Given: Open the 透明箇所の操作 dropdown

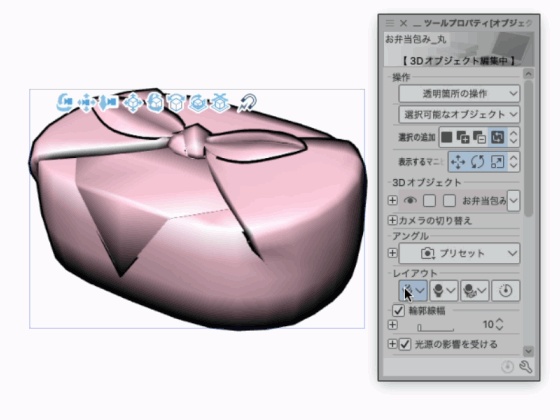Looking at the screenshot, I should tap(459, 94).
